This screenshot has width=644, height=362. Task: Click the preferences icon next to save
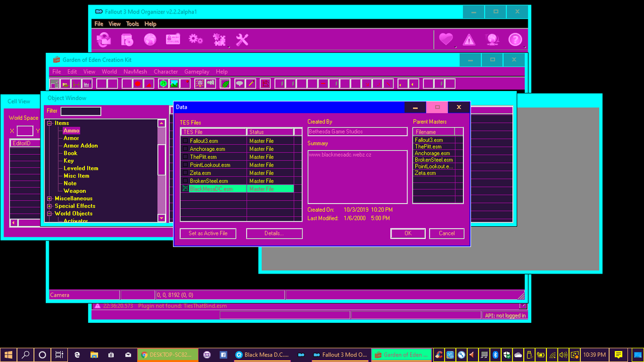click(x=87, y=83)
